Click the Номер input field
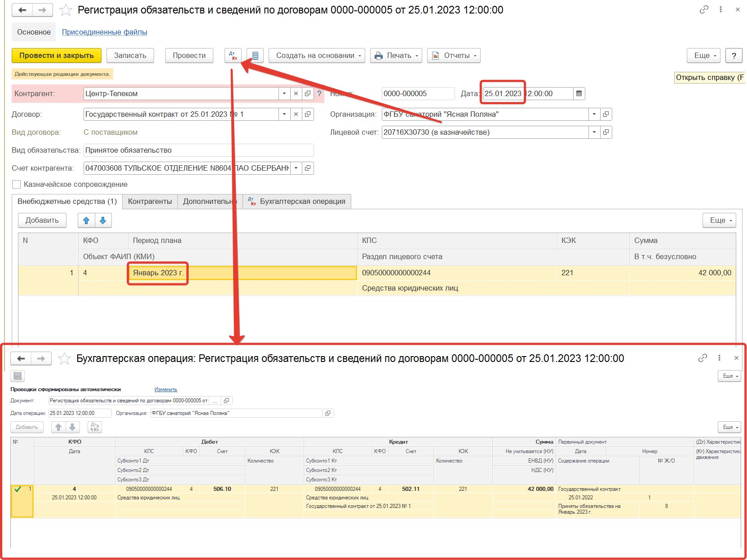Screen dimensions: 747x560 pyautogui.click(x=418, y=93)
